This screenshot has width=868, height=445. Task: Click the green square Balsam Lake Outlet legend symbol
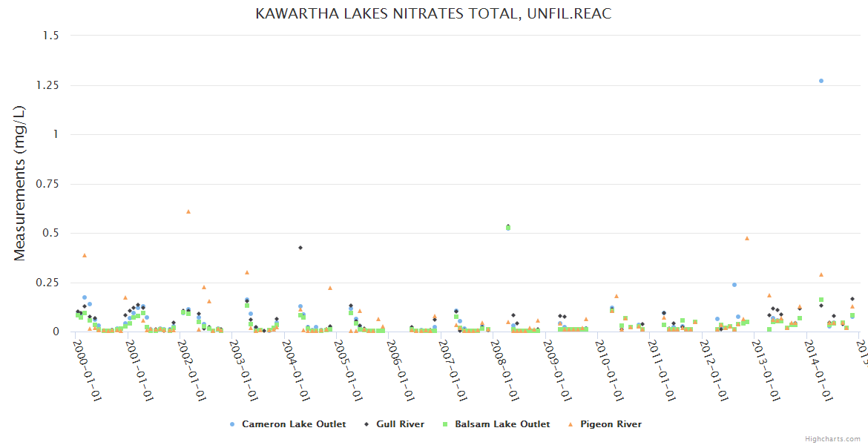(x=445, y=424)
